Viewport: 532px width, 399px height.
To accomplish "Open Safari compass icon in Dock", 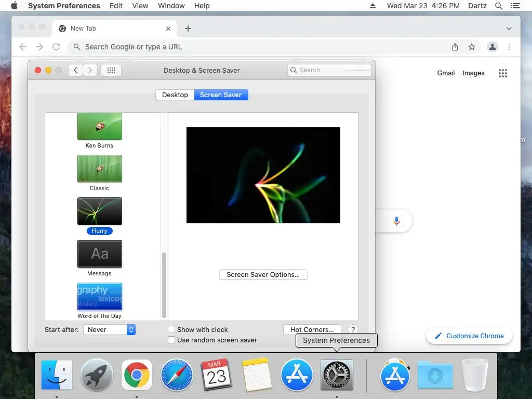I will tap(177, 375).
